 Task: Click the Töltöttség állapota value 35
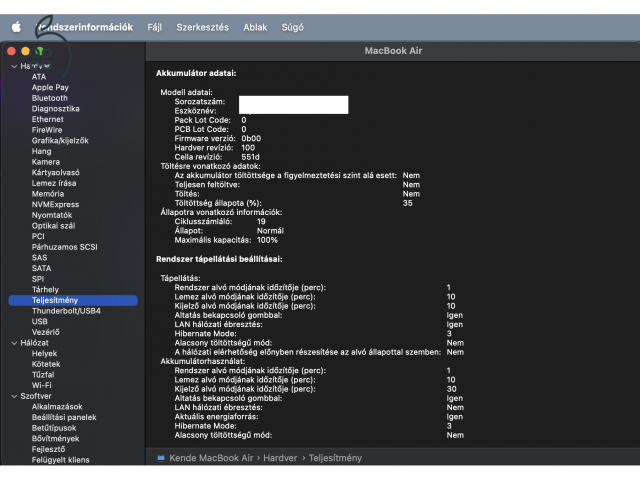pos(407,203)
